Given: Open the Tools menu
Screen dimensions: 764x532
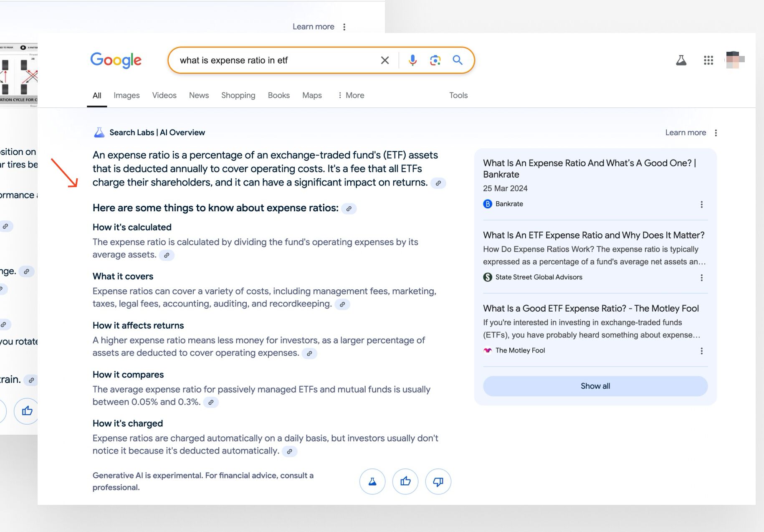Looking at the screenshot, I should coord(458,95).
